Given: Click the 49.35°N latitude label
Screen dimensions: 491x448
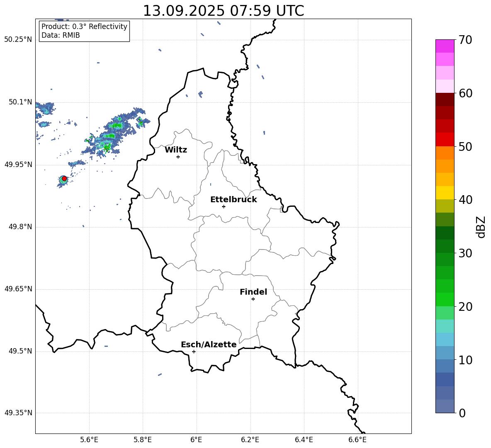Looking at the screenshot, I should [18, 413].
